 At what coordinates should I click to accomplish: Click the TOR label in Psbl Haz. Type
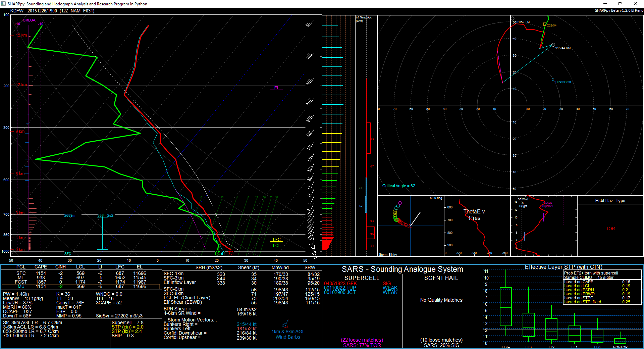pyautogui.click(x=610, y=229)
